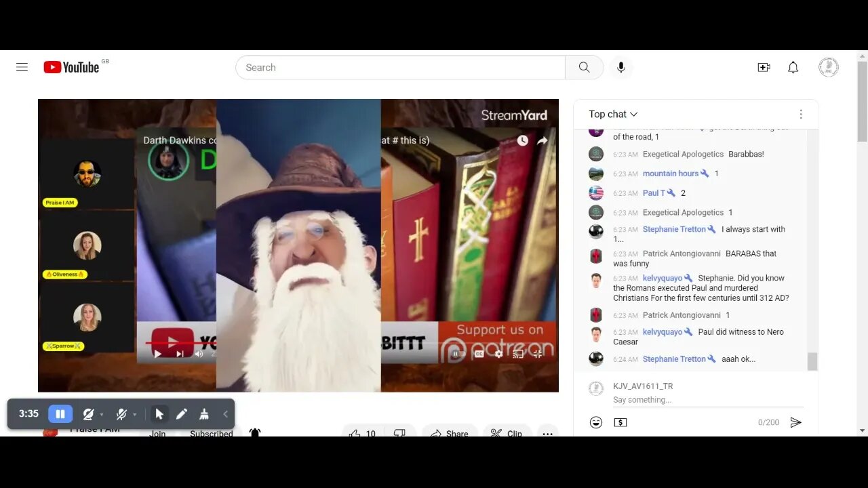
Task: Mute the video volume speaker
Action: point(199,353)
